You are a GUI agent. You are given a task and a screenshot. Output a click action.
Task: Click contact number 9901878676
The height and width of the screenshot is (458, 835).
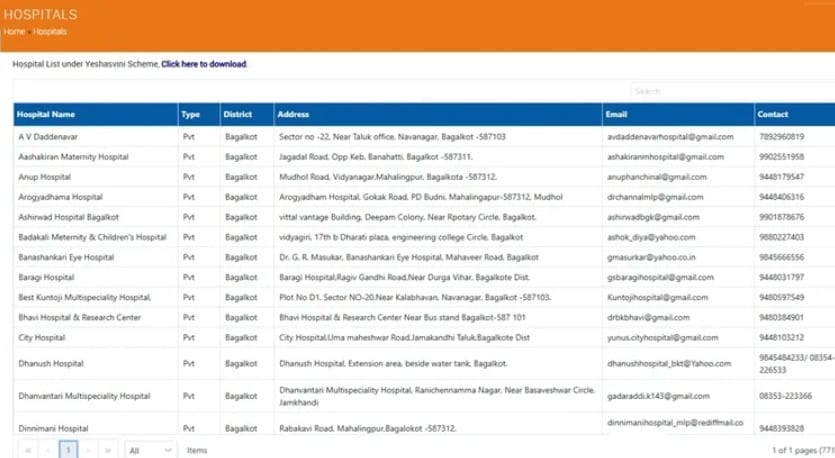782,217
